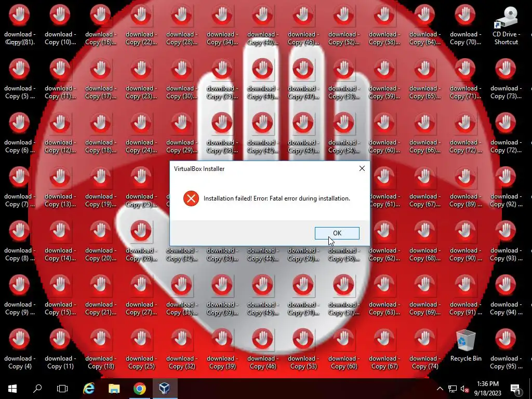Viewport: 532px width, 399px height.
Task: Select the download - Copy (26) icon
Action: 141,242
